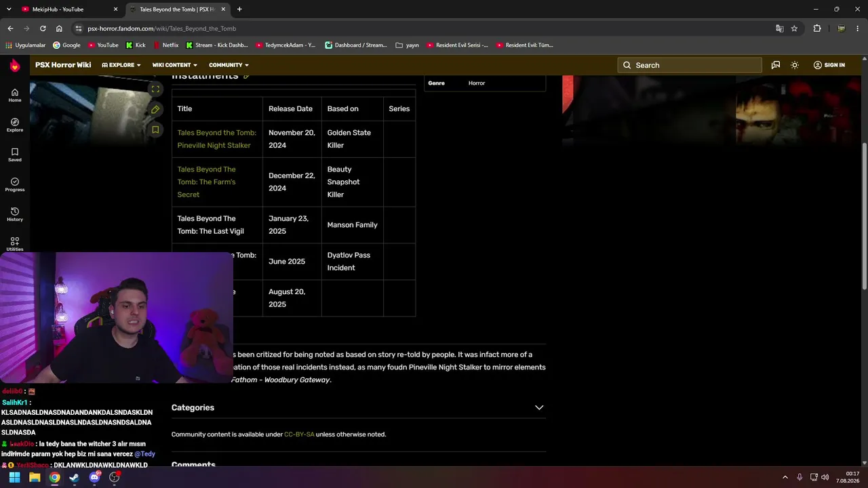Reload the current page

43,28
